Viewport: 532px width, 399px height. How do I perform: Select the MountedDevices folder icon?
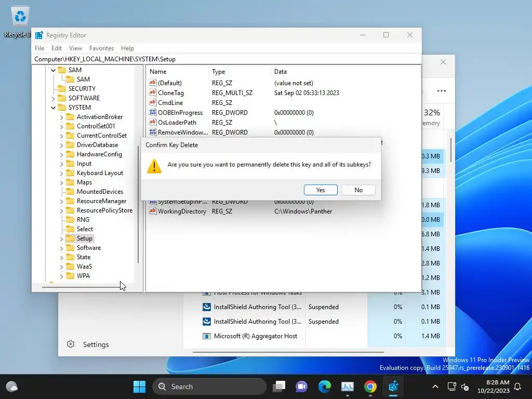70,191
